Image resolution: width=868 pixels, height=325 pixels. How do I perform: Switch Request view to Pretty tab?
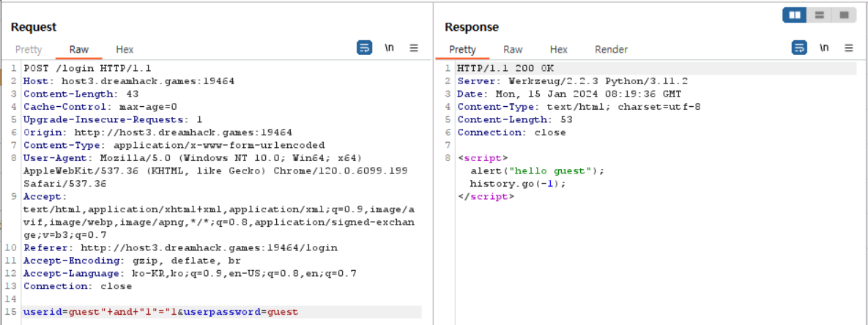pyautogui.click(x=29, y=49)
